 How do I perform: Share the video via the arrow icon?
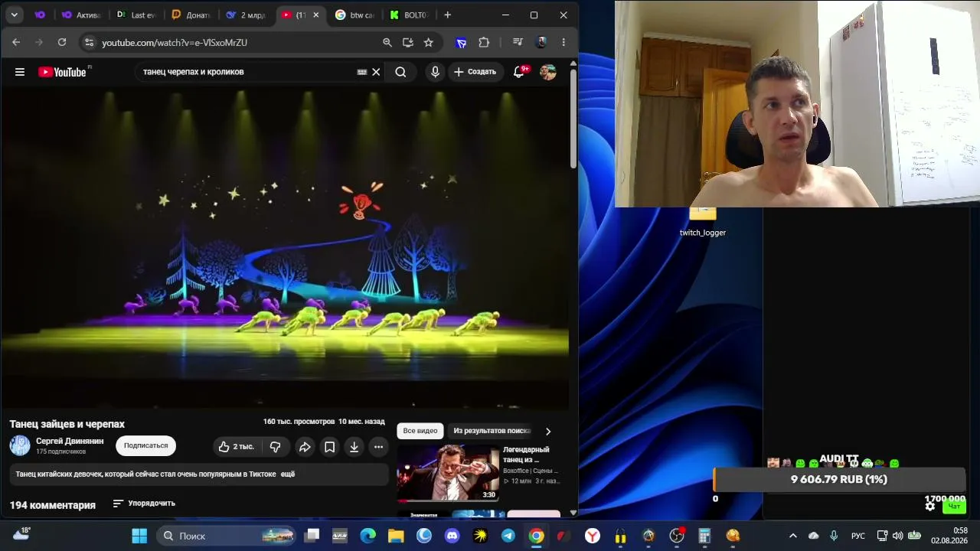[x=305, y=447]
